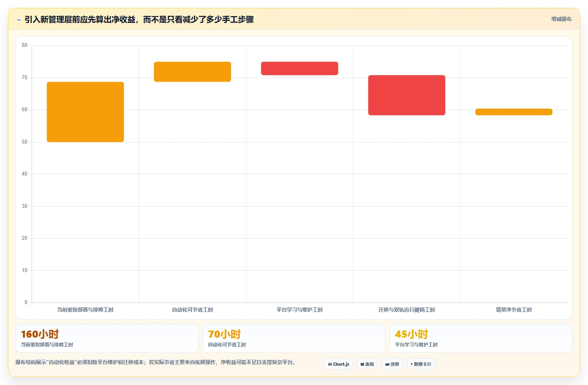
Task: Click the header icon beside the title
Action: 19,20
